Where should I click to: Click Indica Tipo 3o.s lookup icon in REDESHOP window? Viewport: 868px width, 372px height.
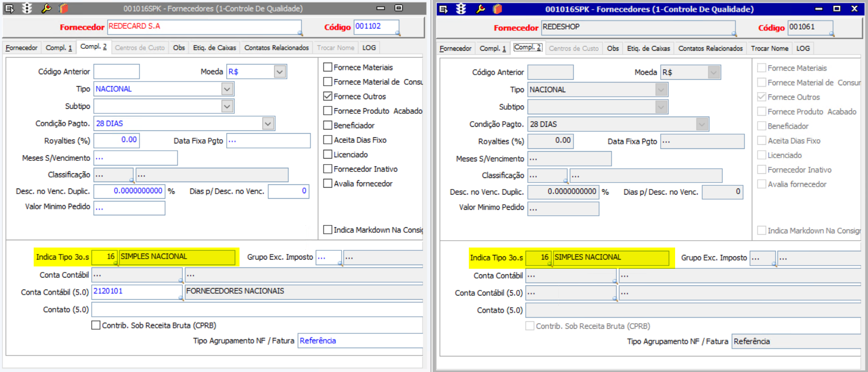pos(550,264)
